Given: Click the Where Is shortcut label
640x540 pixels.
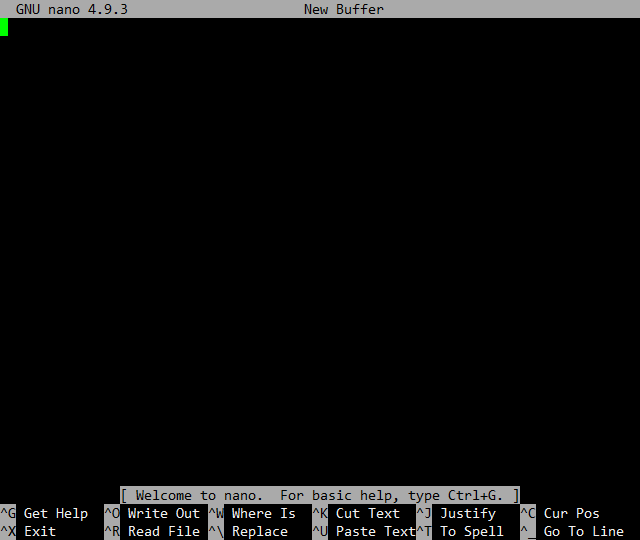Looking at the screenshot, I should point(264,513).
